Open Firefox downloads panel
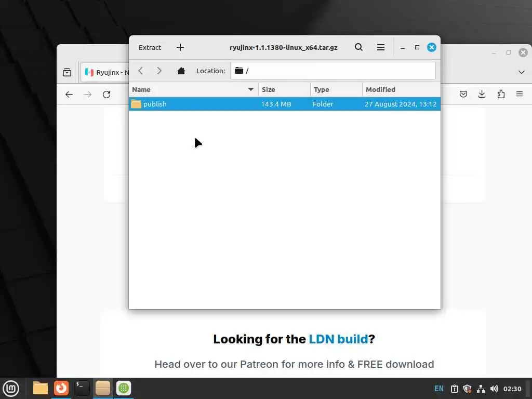This screenshot has width=532, height=399. click(482, 94)
